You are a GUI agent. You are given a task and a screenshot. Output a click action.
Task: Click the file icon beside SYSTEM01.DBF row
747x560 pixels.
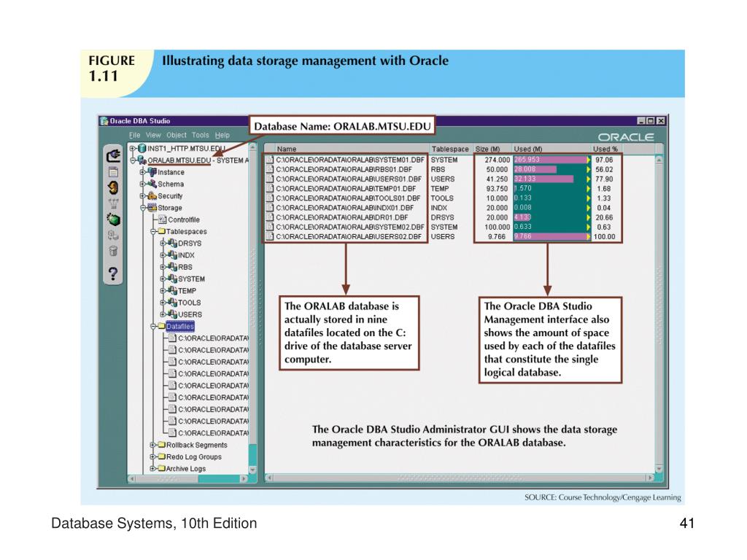coord(270,160)
